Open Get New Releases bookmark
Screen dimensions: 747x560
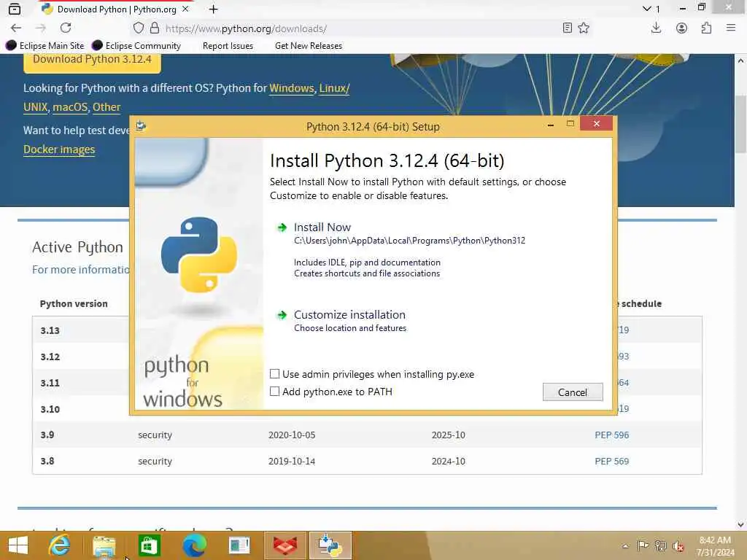tap(309, 46)
